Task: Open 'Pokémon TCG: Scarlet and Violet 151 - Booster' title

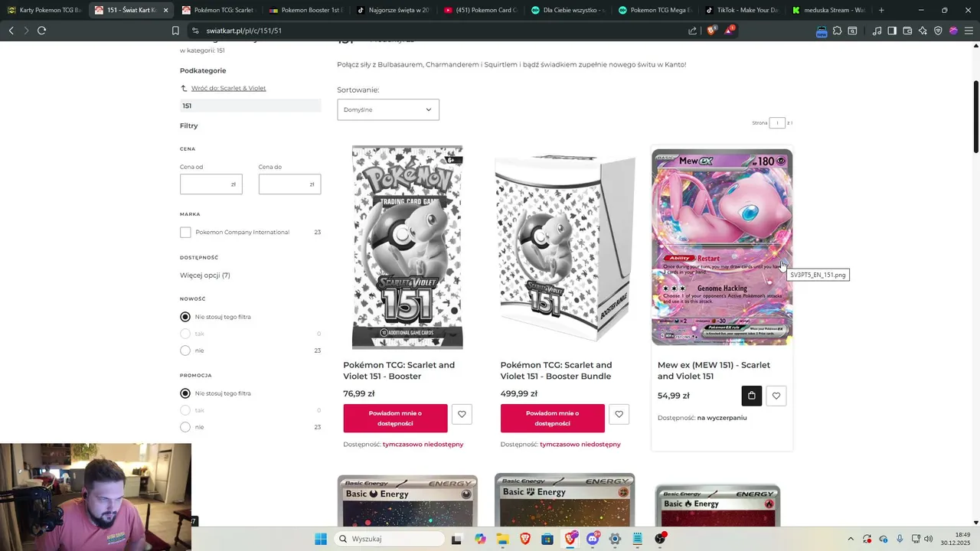Action: point(399,370)
